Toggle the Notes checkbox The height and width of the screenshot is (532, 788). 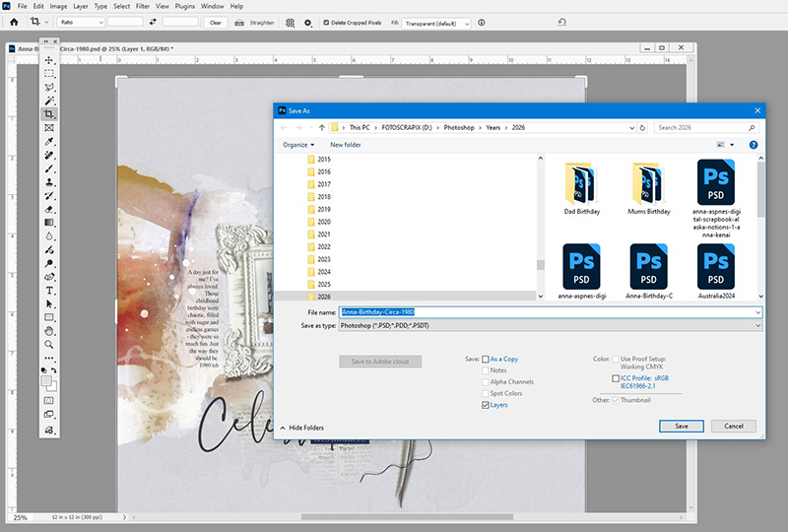coord(486,370)
